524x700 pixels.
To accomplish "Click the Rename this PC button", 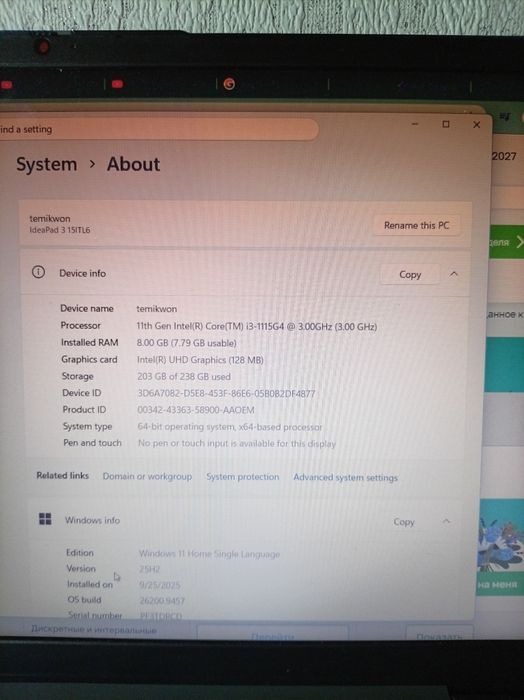I will (416, 225).
